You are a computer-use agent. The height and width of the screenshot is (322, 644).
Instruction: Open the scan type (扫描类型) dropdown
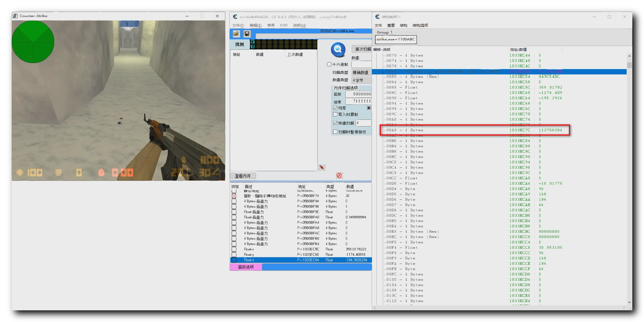pos(362,72)
